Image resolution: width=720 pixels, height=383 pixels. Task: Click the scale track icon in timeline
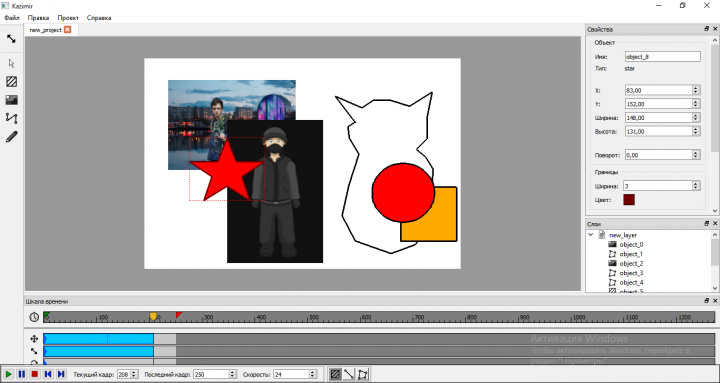click(34, 351)
